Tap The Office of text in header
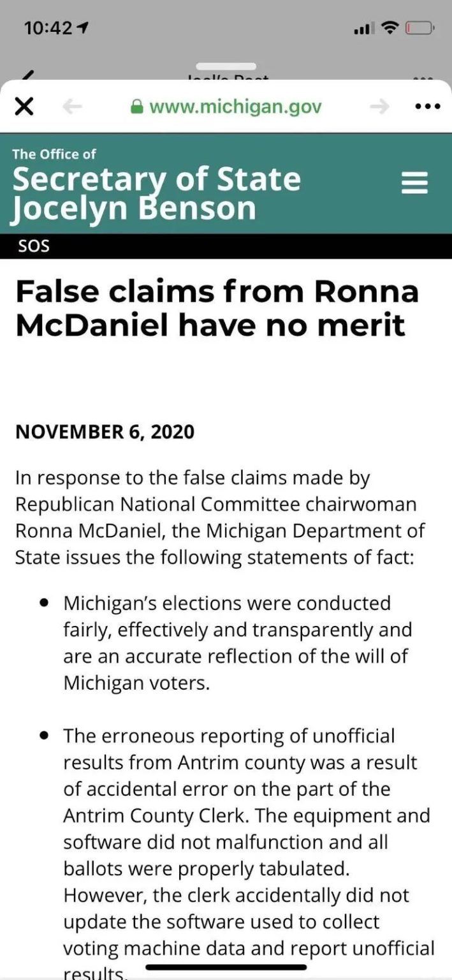Screen dimensions: 452x980 [54, 154]
